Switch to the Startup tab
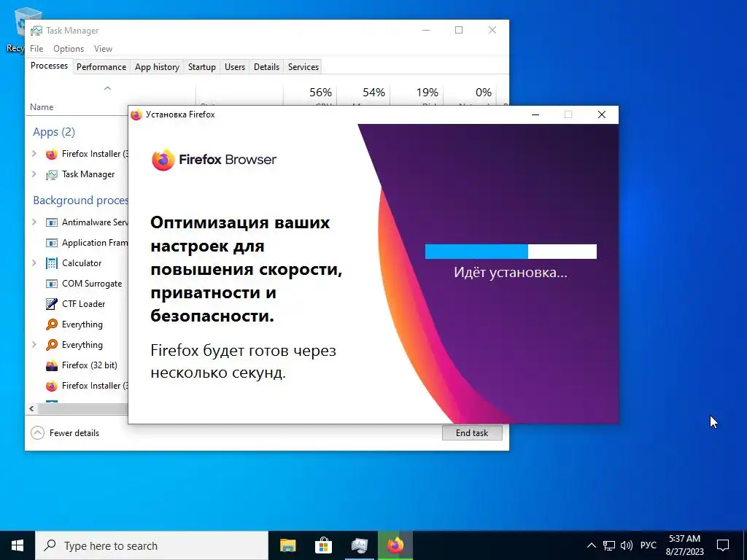 pyautogui.click(x=202, y=67)
